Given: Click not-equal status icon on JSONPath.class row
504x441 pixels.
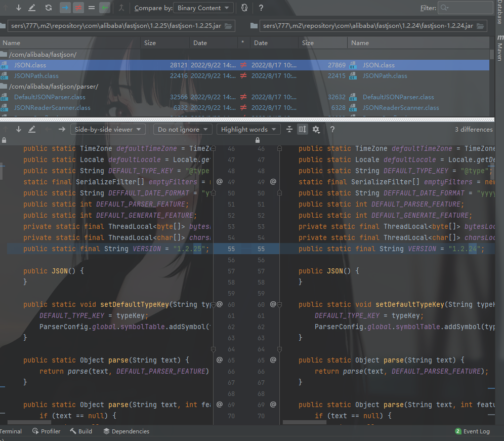Looking at the screenshot, I should click(243, 76).
